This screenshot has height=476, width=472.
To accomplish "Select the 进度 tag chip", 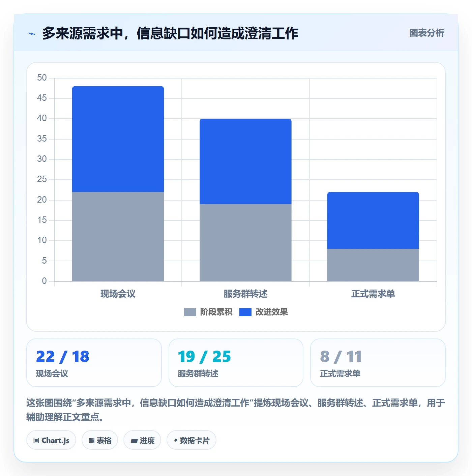I will 142,440.
